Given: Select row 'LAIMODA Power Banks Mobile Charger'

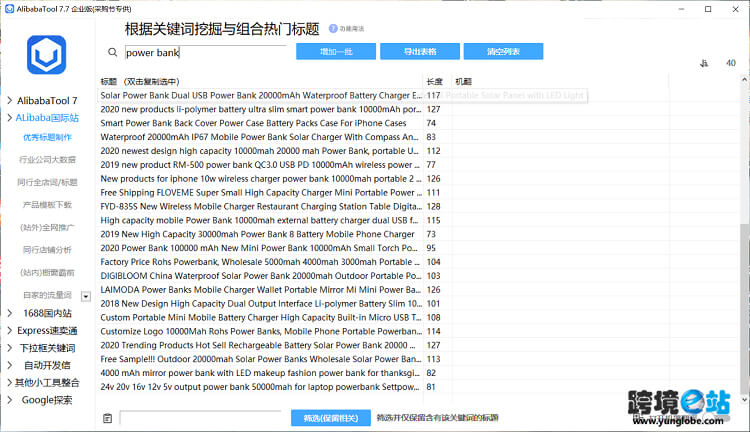Looking at the screenshot, I should pyautogui.click(x=261, y=289).
